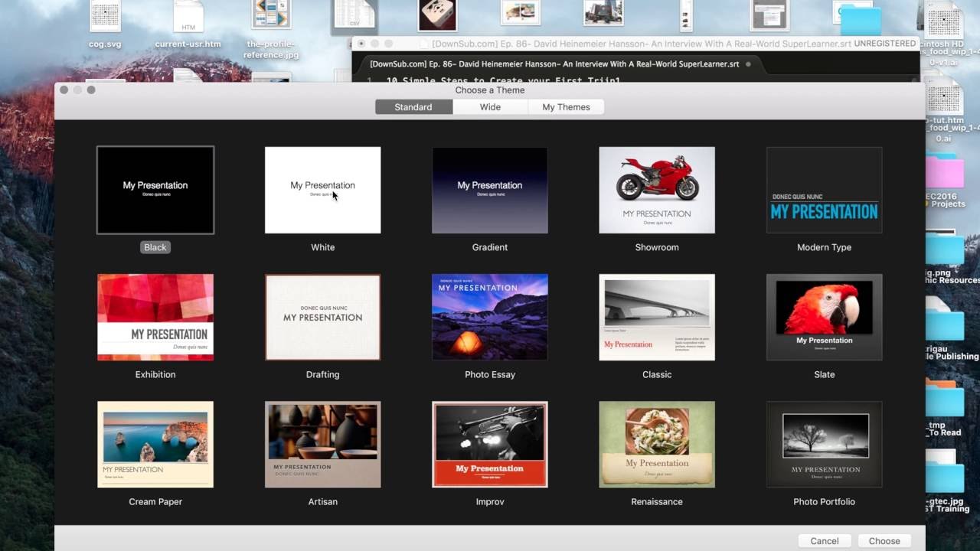Open the My Themes tab
The width and height of the screenshot is (980, 551).
(x=566, y=107)
